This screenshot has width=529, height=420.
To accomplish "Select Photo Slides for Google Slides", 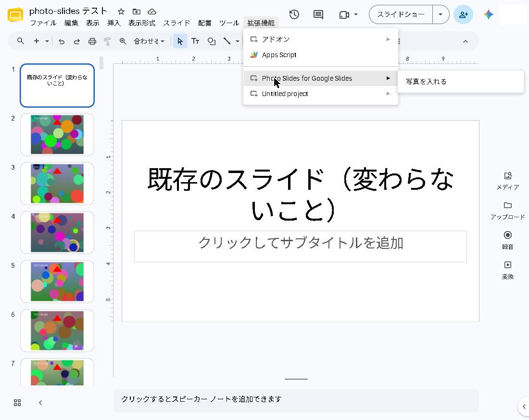I will [320, 78].
